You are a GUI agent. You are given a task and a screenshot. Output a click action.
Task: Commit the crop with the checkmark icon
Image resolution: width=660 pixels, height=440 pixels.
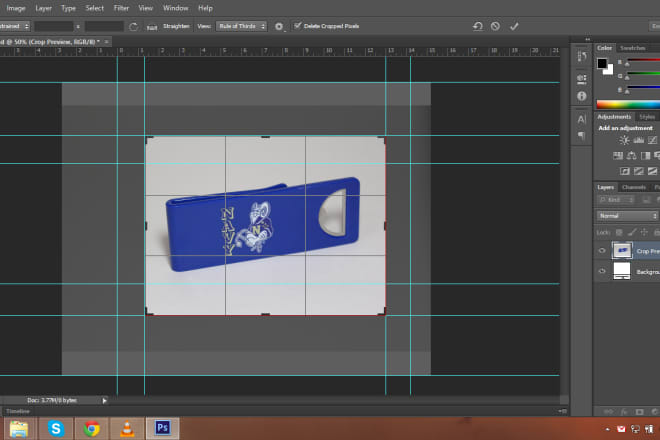[x=514, y=26]
